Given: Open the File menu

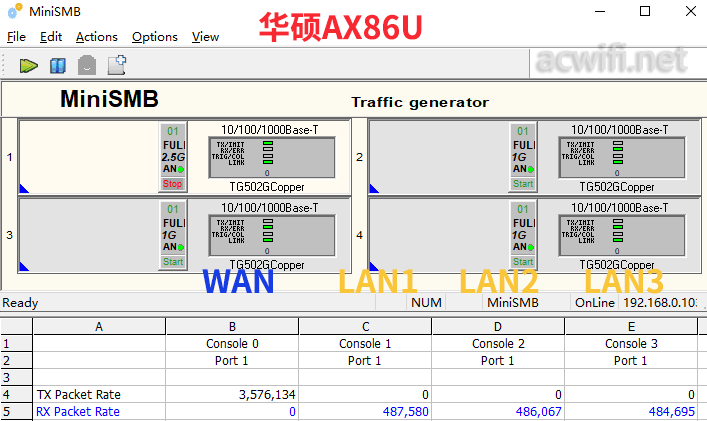Looking at the screenshot, I should coord(16,37).
